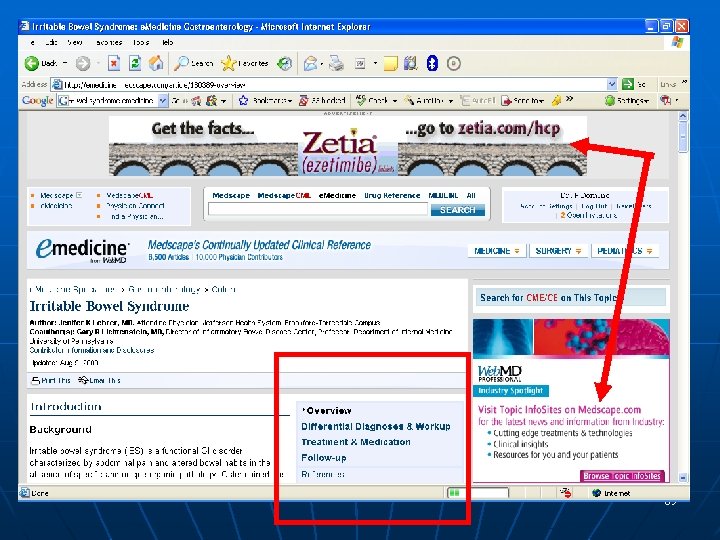Click Google toolbar highlighter pen icon
Screen dimensions: 720x540
click(557, 101)
